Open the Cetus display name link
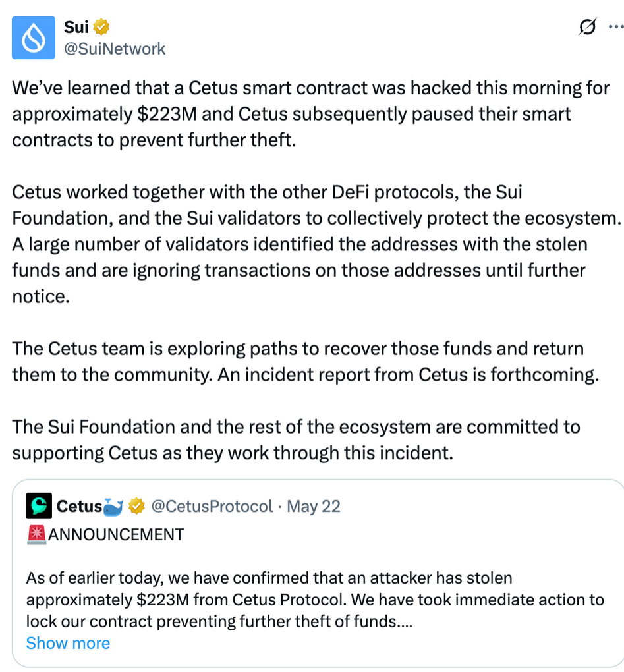 pos(79,506)
